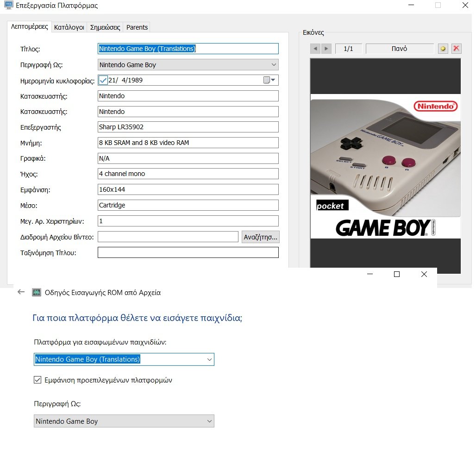Open the Parents tab
This screenshot has width=476, height=452.
pos(137,27)
